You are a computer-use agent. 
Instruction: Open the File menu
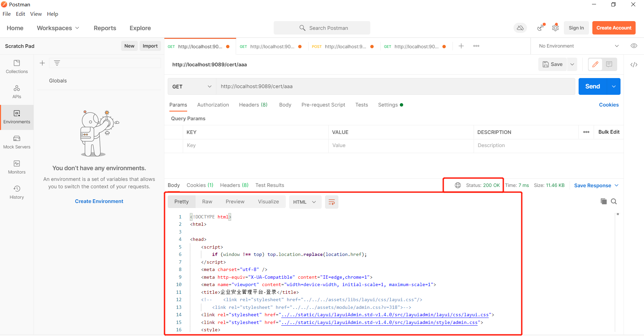coord(7,14)
